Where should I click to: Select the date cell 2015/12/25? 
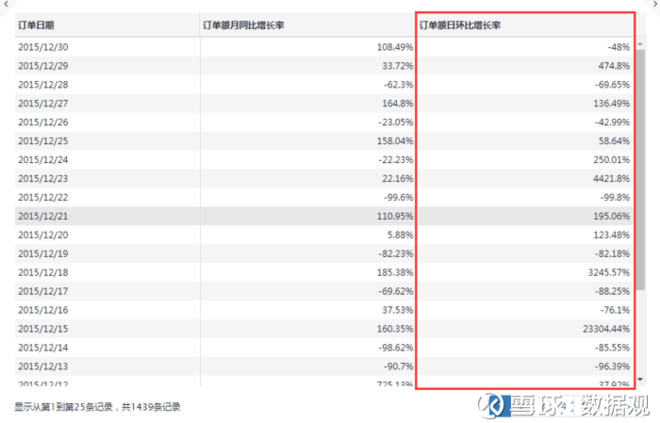[43, 141]
